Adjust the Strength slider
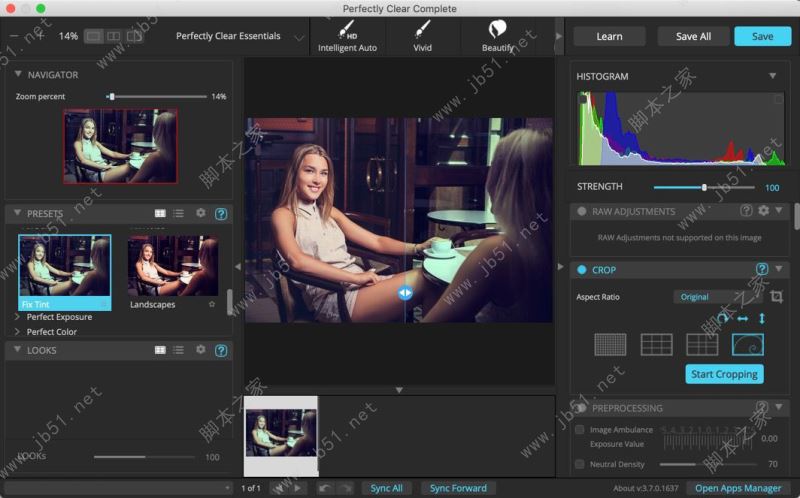The width and height of the screenshot is (800, 498). [x=704, y=187]
